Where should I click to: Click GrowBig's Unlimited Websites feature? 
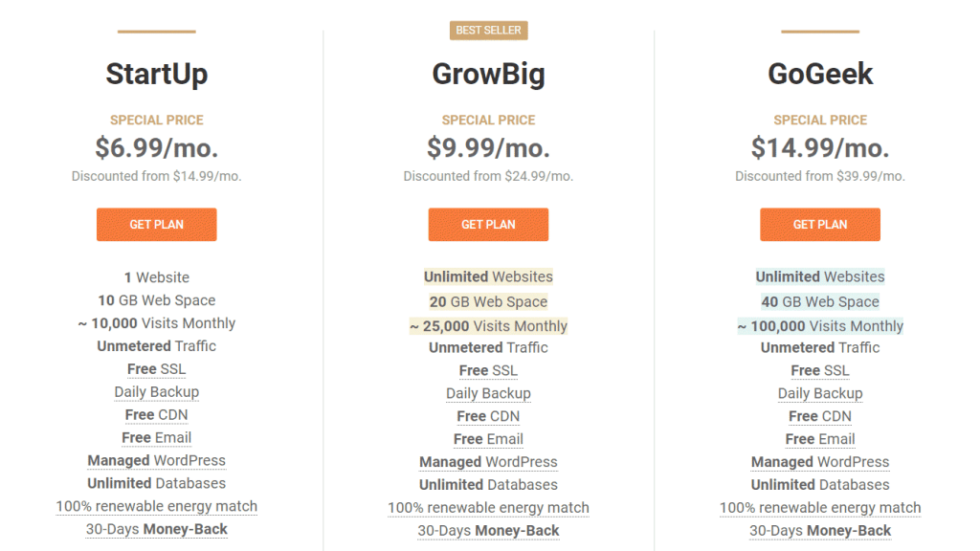point(488,277)
